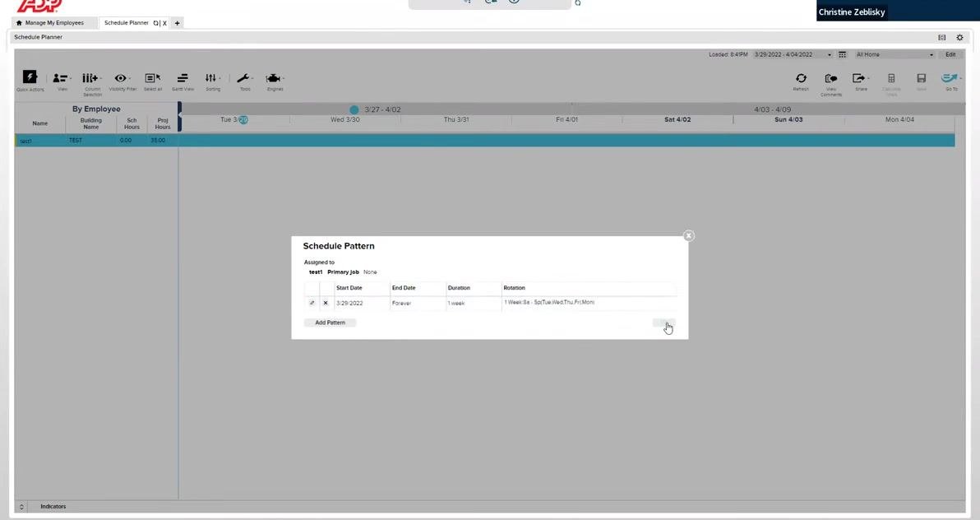Open the All Home dropdown

pos(894,54)
